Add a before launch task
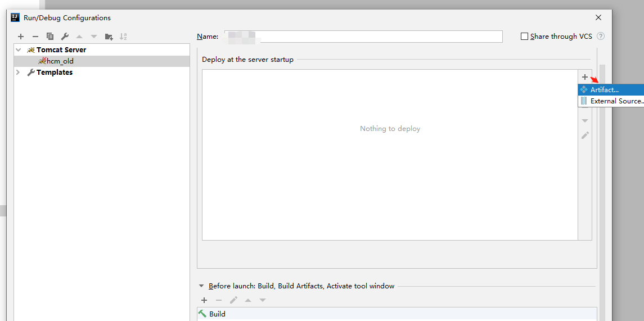Image resolution: width=644 pixels, height=321 pixels. point(204,300)
